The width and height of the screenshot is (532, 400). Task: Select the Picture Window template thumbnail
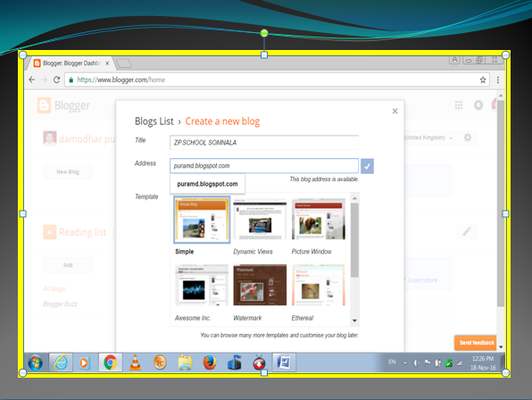pos(319,219)
